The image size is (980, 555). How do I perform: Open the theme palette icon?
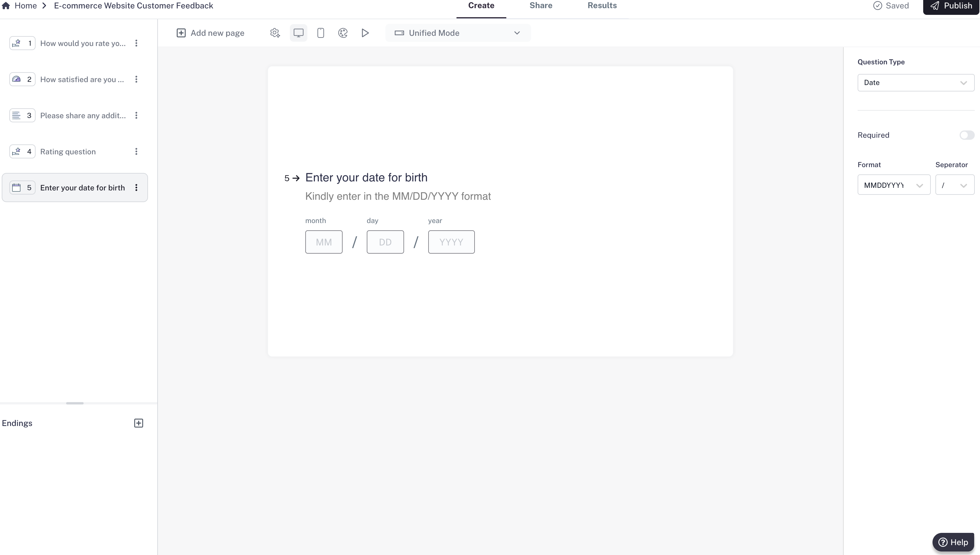[x=343, y=33]
